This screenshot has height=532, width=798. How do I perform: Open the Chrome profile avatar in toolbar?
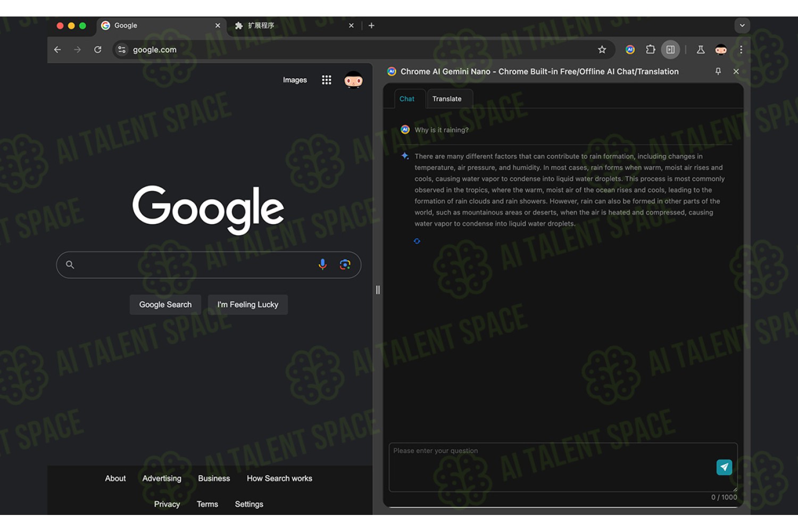pyautogui.click(x=721, y=49)
